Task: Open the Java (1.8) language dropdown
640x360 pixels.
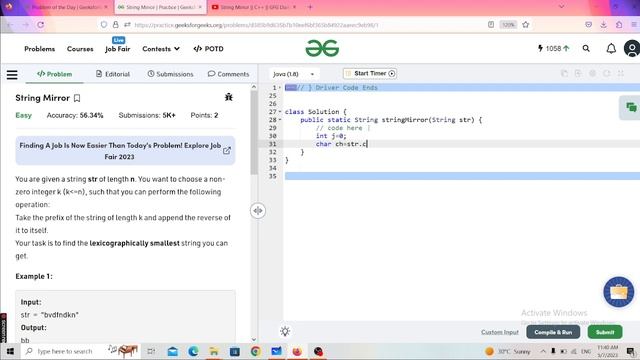Action: (x=293, y=74)
